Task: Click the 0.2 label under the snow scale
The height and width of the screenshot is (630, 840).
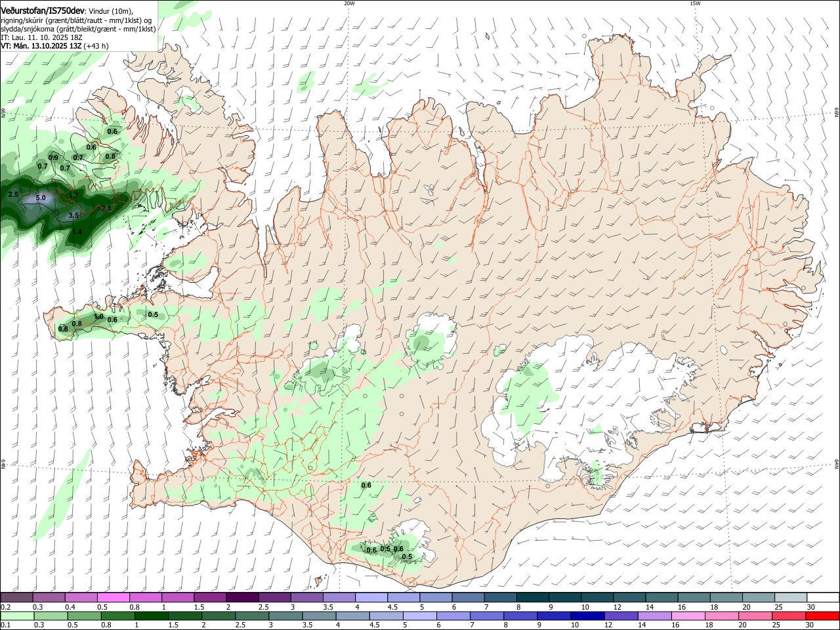Action: click(x=5, y=607)
